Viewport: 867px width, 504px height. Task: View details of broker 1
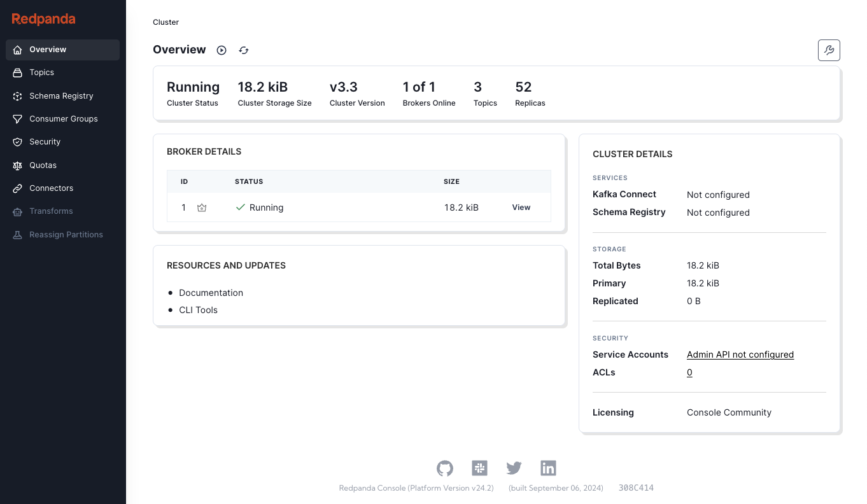pyautogui.click(x=521, y=207)
